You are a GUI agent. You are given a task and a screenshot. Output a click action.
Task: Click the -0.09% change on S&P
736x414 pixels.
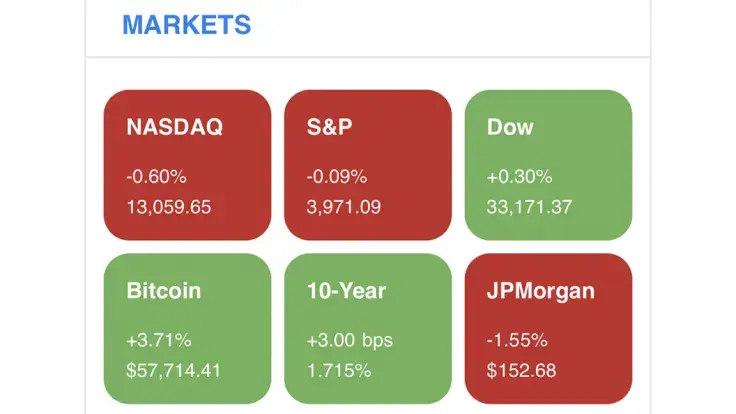[x=337, y=177]
